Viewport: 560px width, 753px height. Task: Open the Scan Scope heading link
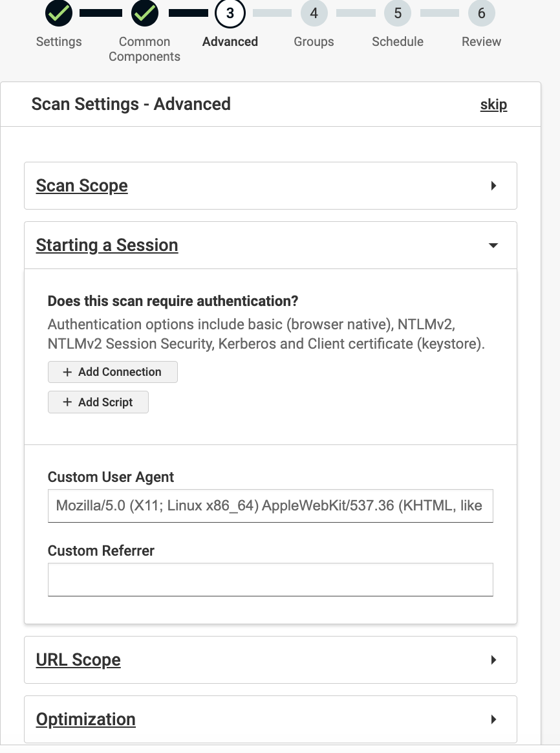(x=82, y=186)
